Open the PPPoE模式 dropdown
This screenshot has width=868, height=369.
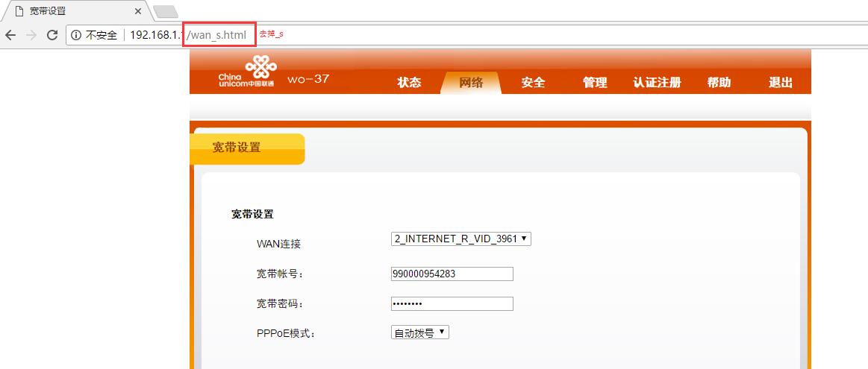pyautogui.click(x=419, y=332)
